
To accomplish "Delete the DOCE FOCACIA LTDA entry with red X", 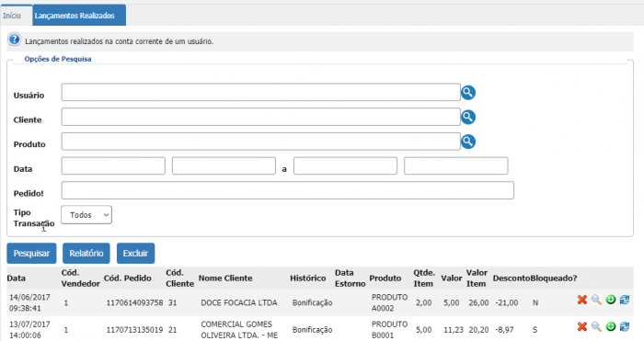I will [582, 300].
